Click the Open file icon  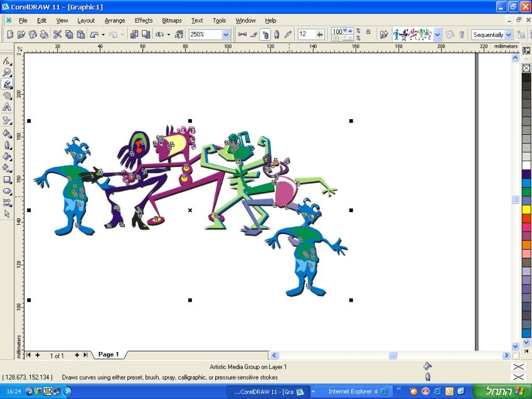point(21,35)
